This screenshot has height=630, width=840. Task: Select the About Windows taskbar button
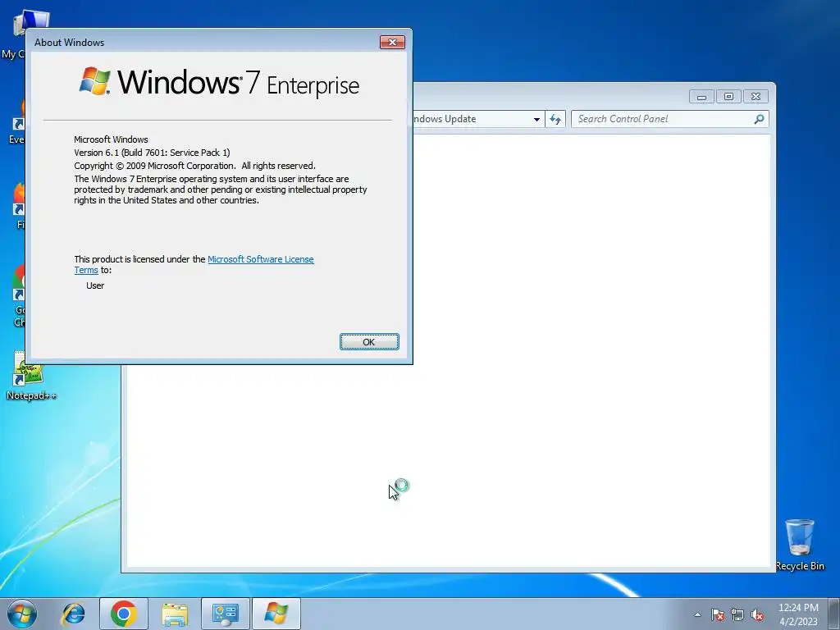pos(276,614)
